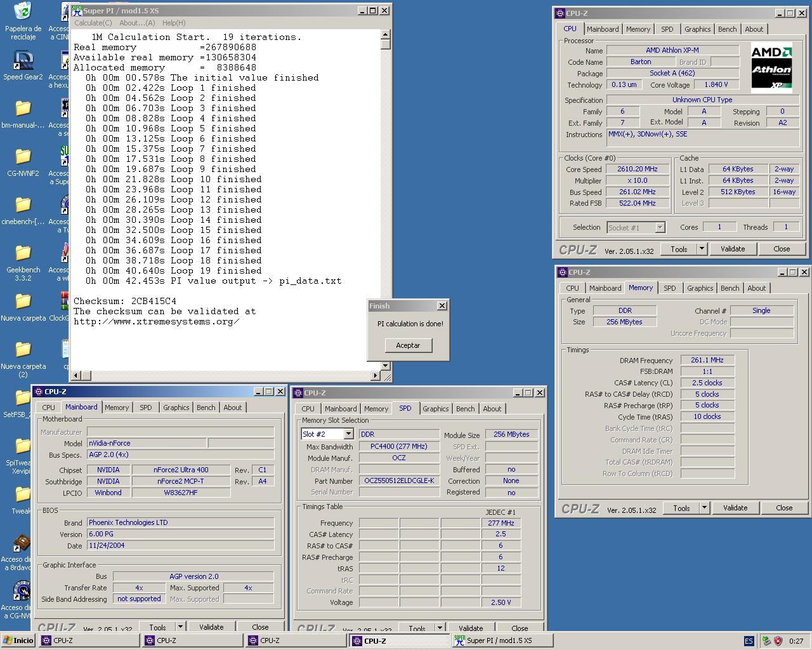This screenshot has width=812, height=650.
Task: Open the Speed Gear2 desktop shortcut
Action: coord(23,61)
